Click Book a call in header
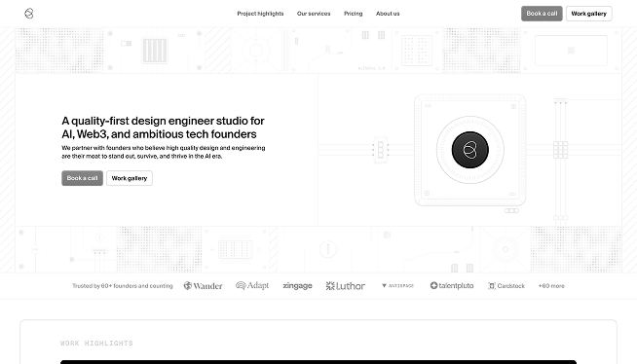The height and width of the screenshot is (364, 637). coord(542,14)
